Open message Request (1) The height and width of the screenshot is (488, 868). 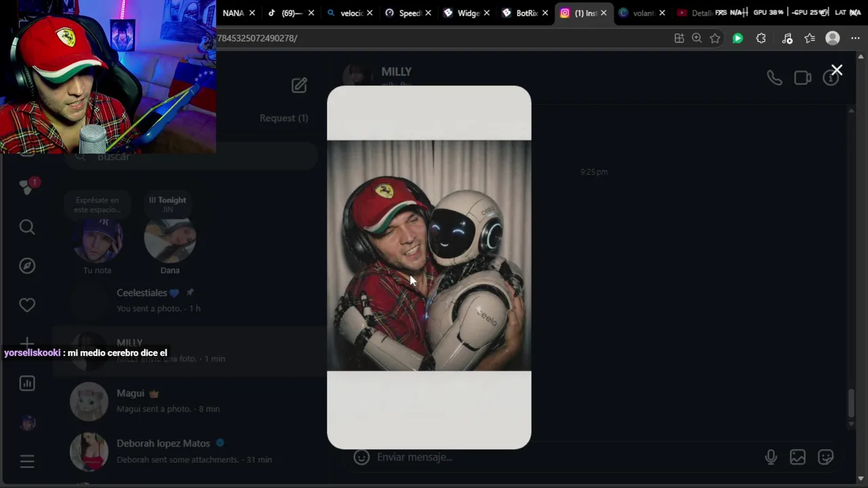(x=283, y=118)
